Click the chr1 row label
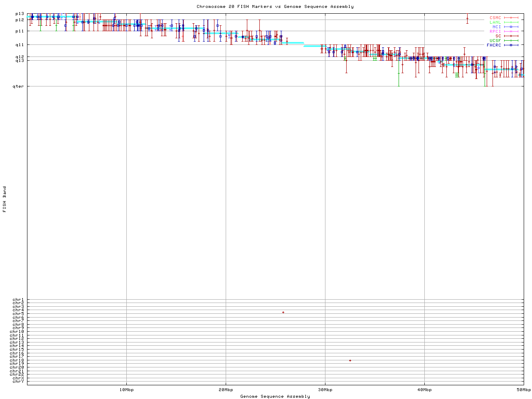 click(18, 300)
